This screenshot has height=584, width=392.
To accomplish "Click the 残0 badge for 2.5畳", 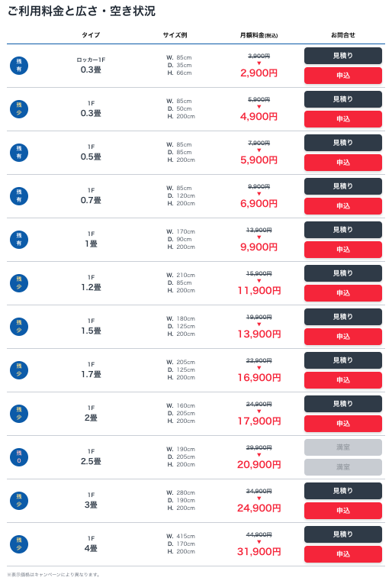I will pos(19,457).
